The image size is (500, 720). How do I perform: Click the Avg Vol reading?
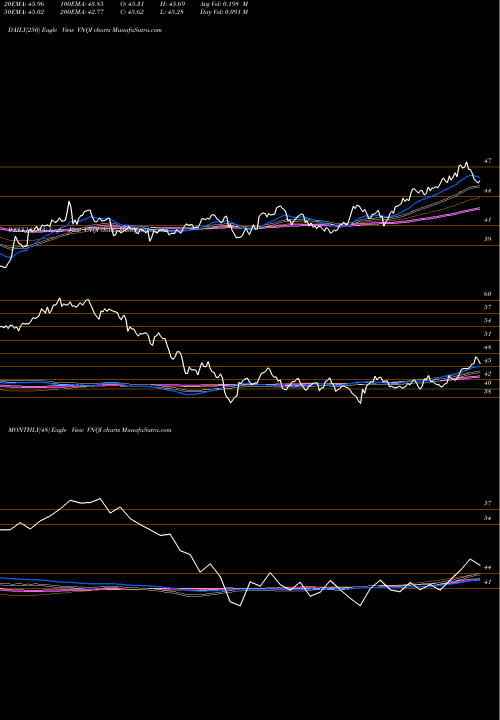point(224,4)
